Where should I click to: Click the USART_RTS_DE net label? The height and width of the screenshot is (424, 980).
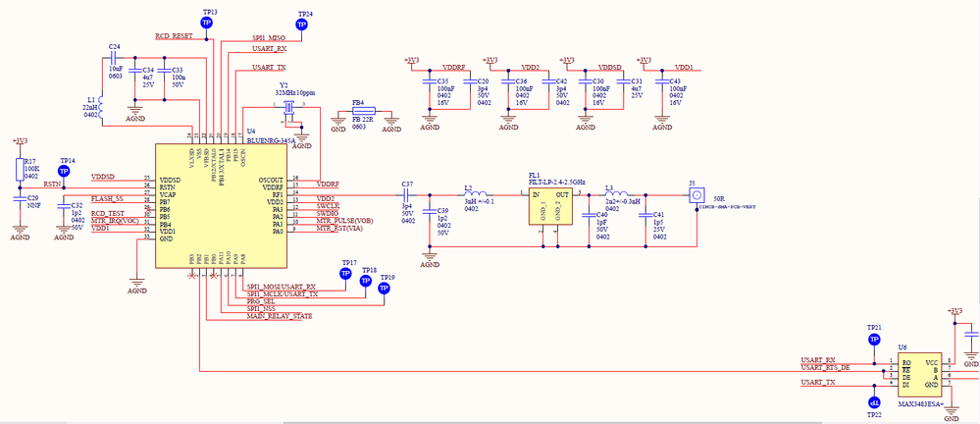coord(825,367)
